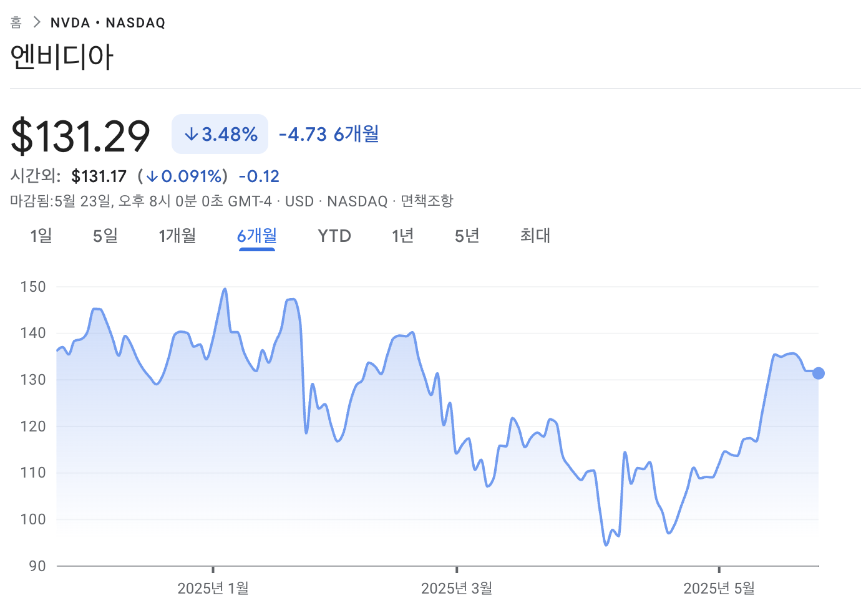The width and height of the screenshot is (861, 616).
Task: Switch chart to 'YTD' range
Action: [x=334, y=236]
